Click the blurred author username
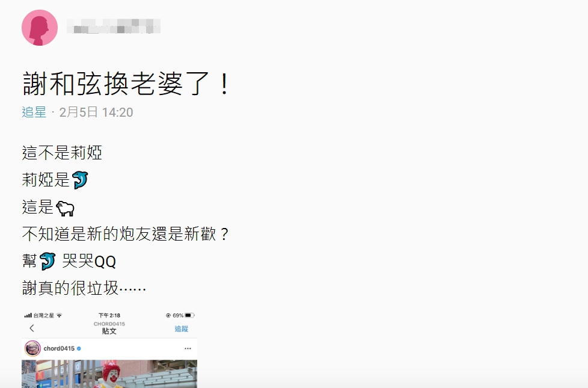Image resolution: width=588 pixels, height=388 pixels. coord(113,26)
